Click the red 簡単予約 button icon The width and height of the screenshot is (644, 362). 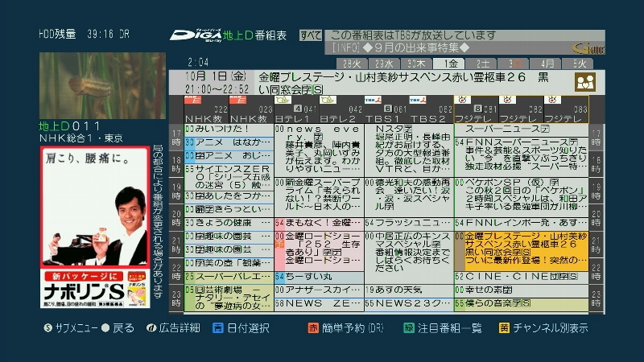(313, 327)
